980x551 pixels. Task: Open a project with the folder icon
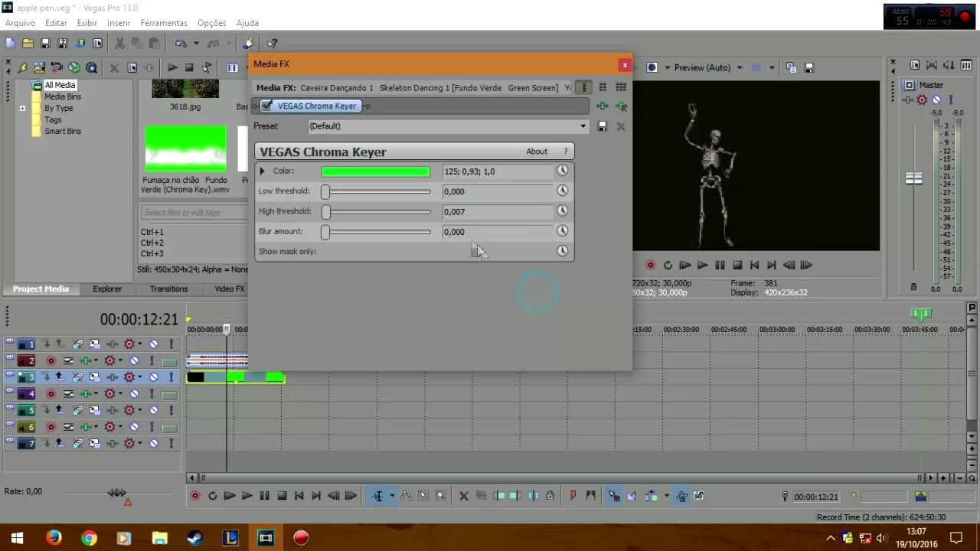click(28, 44)
